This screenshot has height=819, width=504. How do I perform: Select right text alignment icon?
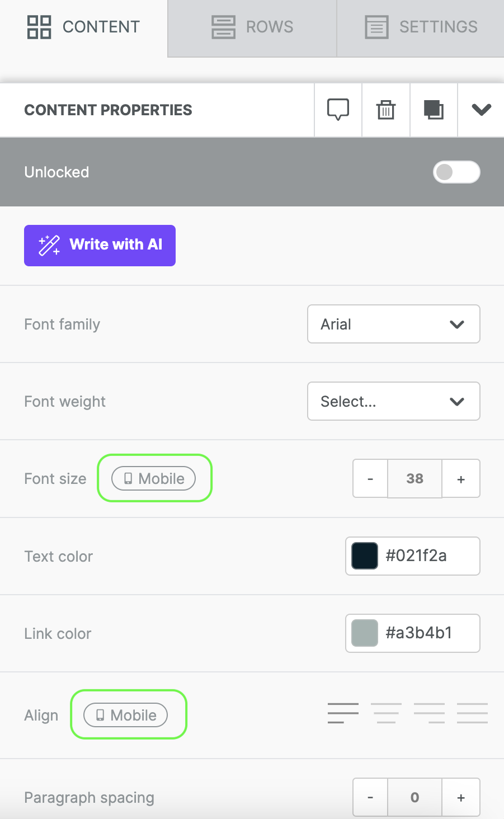coord(429,713)
